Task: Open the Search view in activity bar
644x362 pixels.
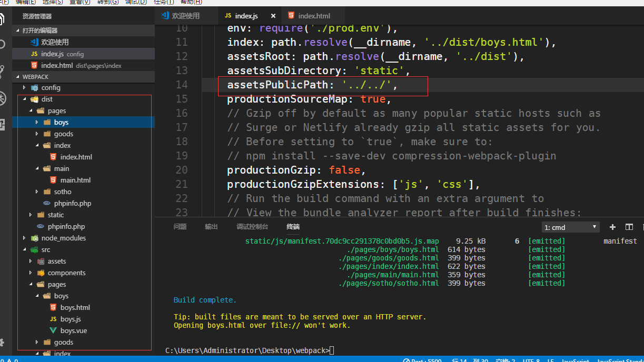Action: (x=3, y=44)
